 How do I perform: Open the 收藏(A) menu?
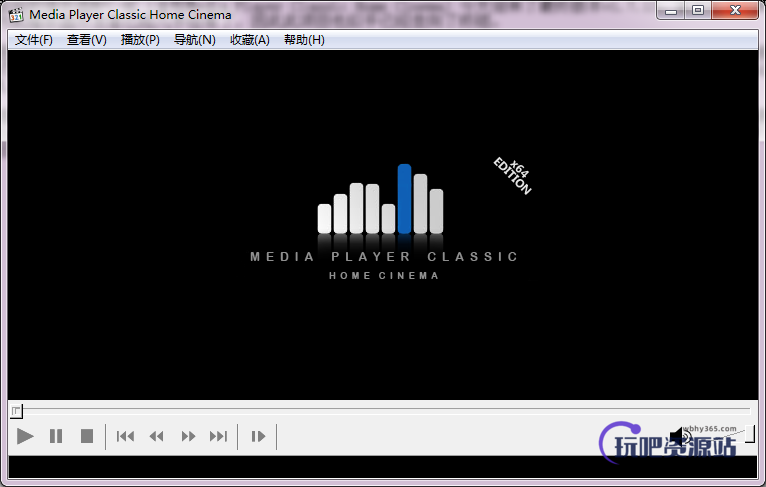(250, 40)
